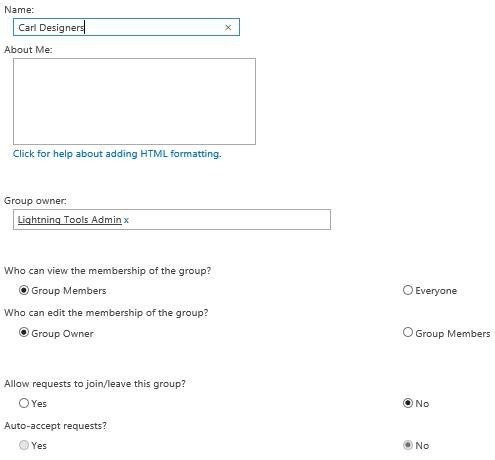
Task: Click inside the Name text field
Action: click(126, 27)
